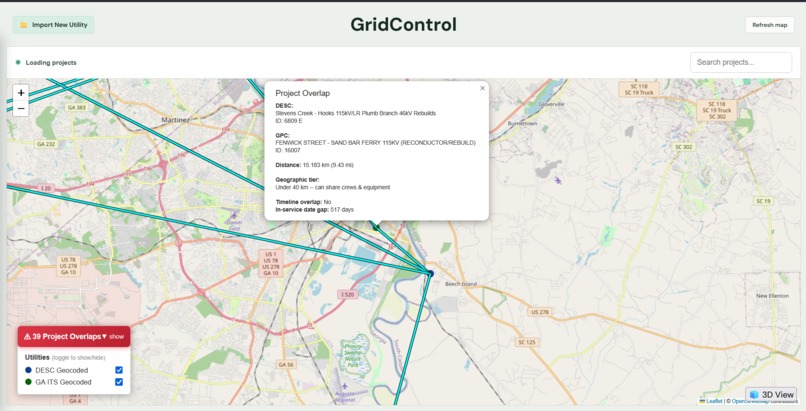
Task: Click the folder icon in Import New Utility
Action: pos(24,25)
